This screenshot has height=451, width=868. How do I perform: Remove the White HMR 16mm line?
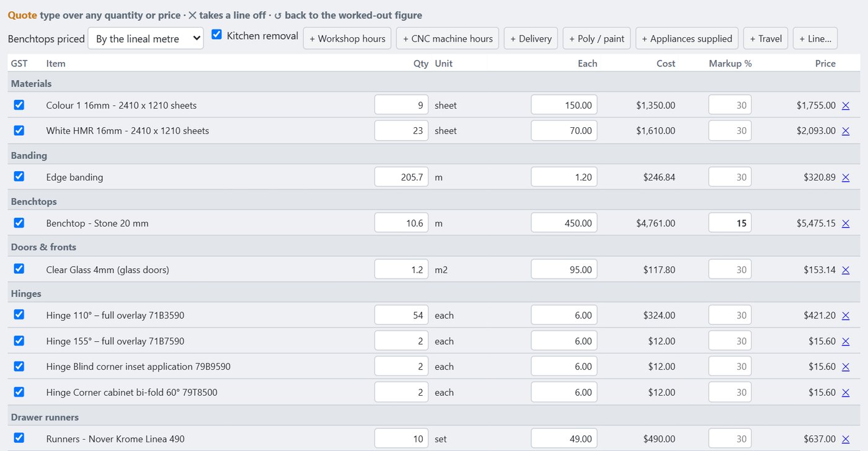(845, 131)
